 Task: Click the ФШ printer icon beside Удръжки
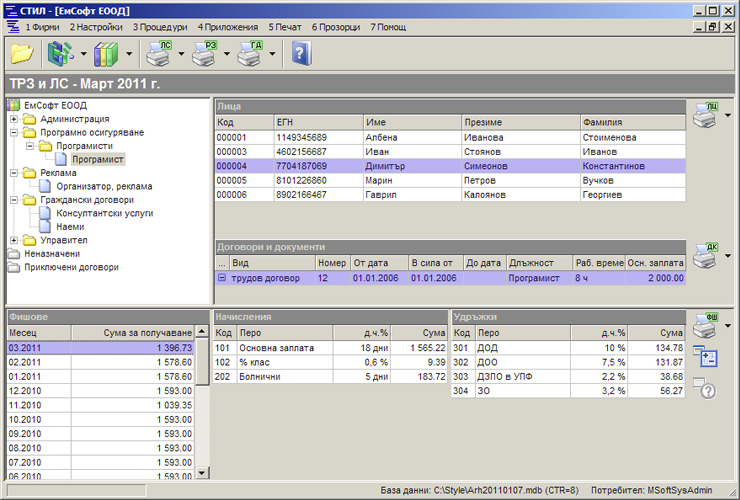tap(705, 325)
